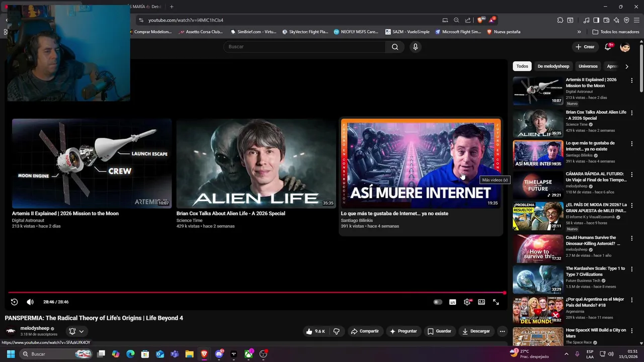Open a new browser tab with plus

(172, 7)
